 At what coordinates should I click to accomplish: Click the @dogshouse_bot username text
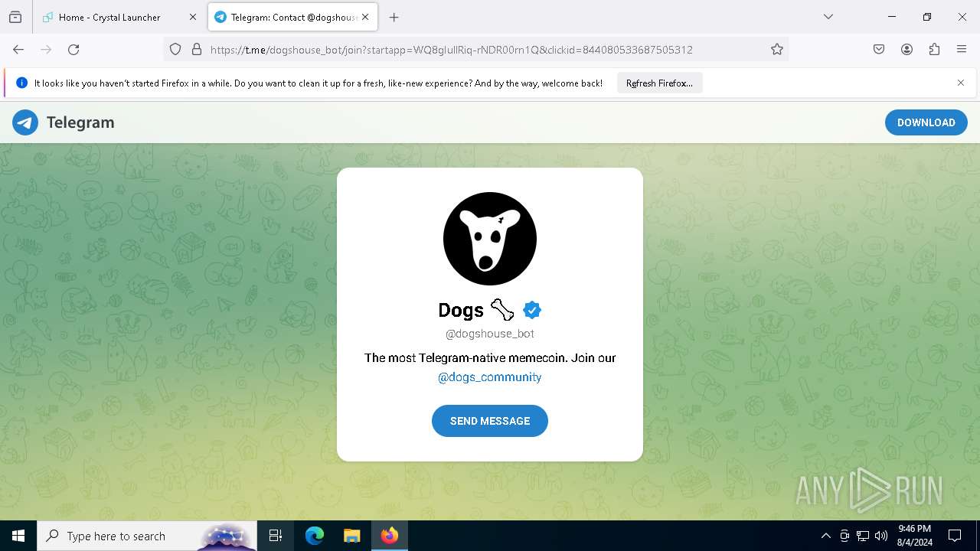490,334
